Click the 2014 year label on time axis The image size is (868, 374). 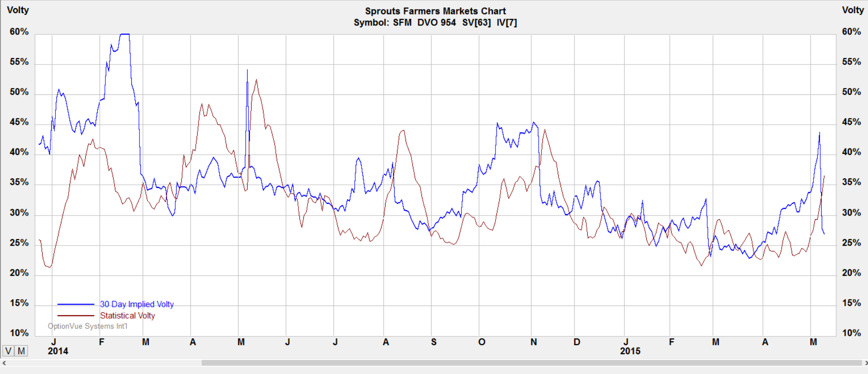coord(58,351)
